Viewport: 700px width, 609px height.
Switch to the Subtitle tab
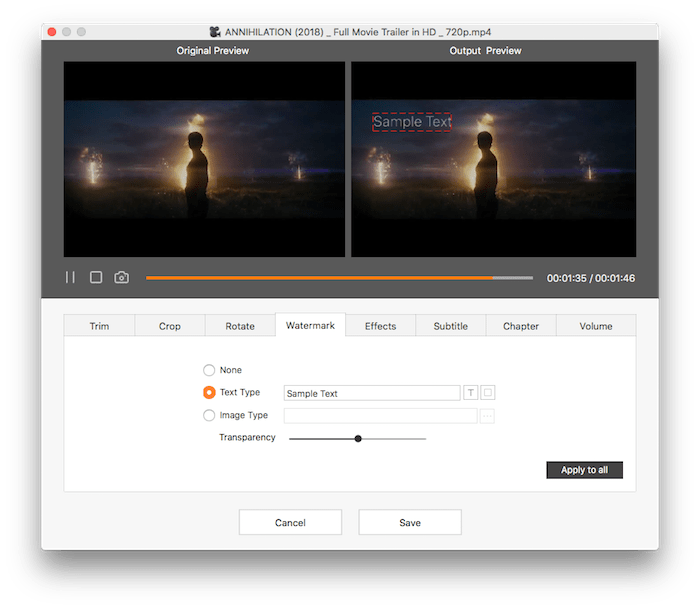[450, 326]
